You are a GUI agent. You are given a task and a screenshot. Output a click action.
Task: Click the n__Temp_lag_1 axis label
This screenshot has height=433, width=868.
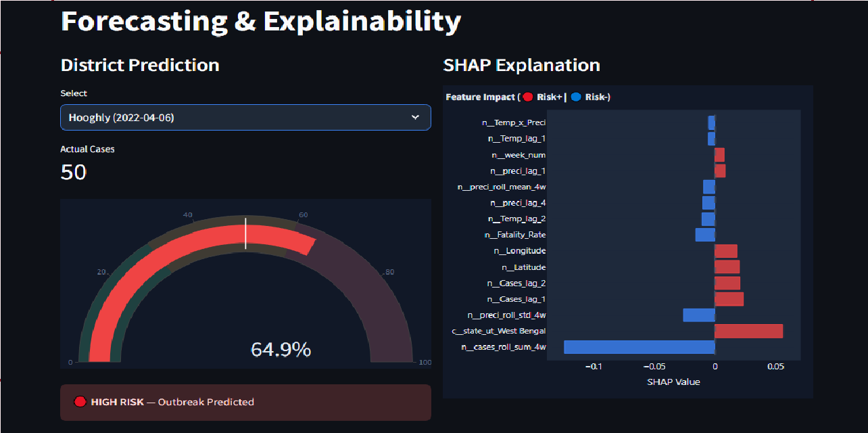(516, 139)
